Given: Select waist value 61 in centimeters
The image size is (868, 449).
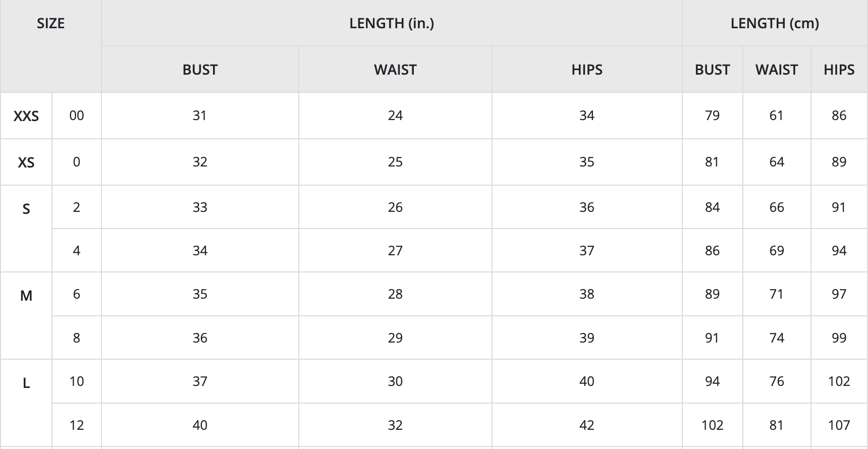Looking at the screenshot, I should point(777,116).
